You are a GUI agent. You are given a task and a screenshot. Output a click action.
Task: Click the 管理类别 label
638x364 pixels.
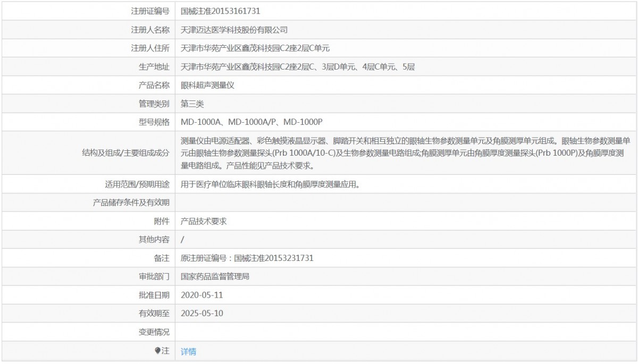(x=154, y=104)
